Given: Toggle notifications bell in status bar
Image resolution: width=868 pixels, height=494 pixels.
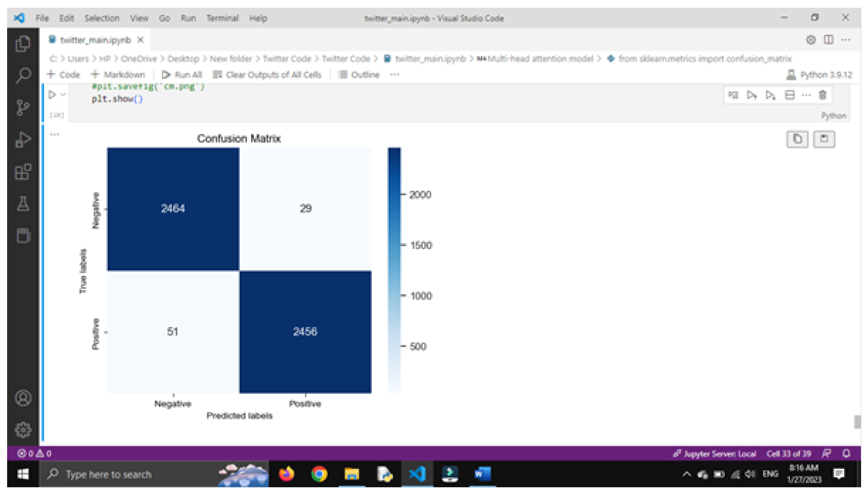Looking at the screenshot, I should click(x=846, y=453).
